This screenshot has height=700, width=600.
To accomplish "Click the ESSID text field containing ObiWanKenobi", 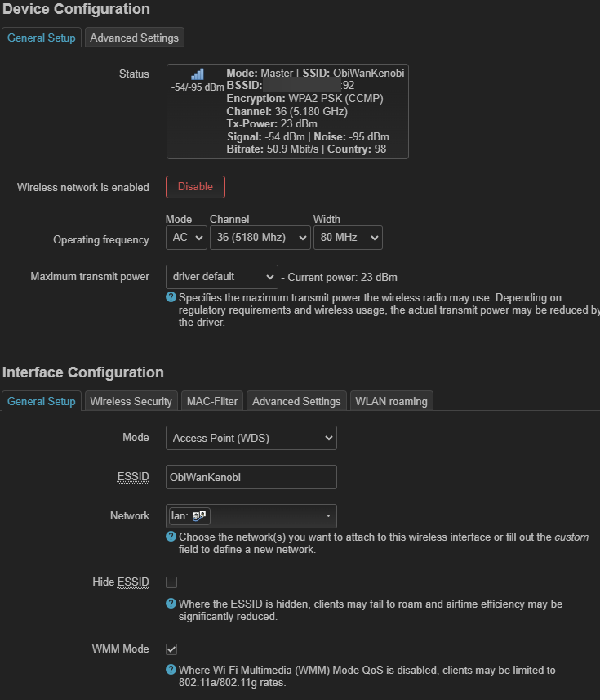I will [x=251, y=476].
